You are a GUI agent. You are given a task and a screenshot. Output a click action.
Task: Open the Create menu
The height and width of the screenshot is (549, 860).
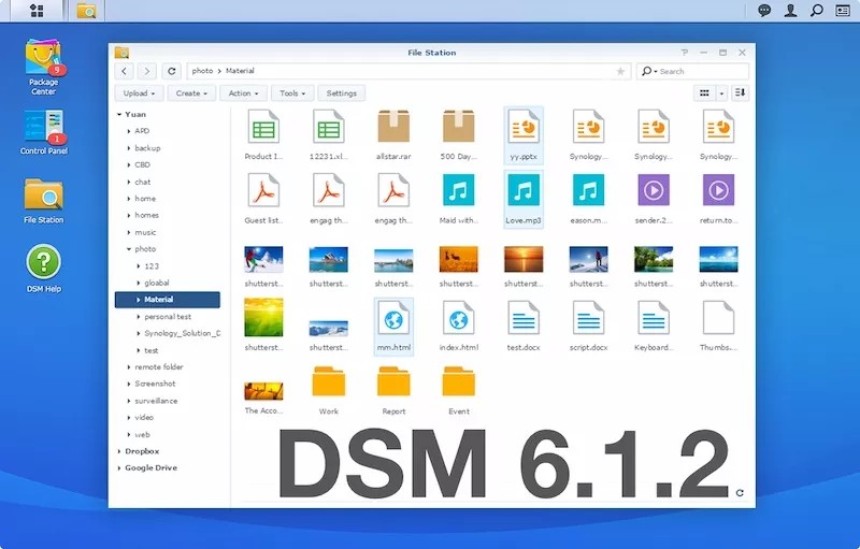click(x=191, y=93)
